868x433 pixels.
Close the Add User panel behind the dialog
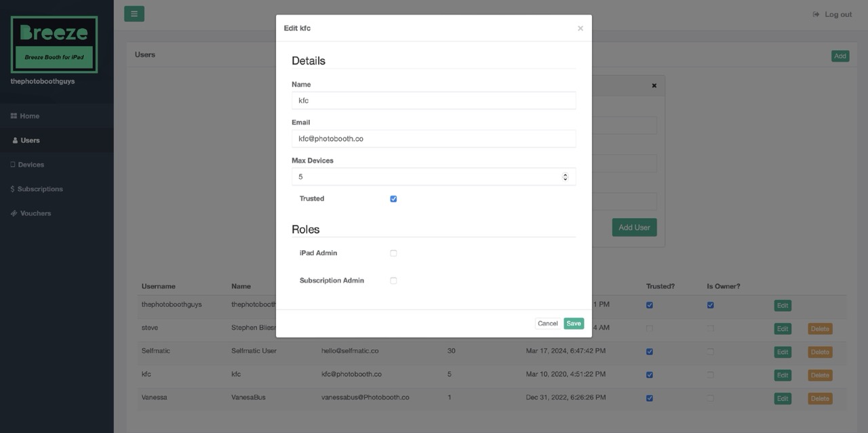(x=654, y=86)
